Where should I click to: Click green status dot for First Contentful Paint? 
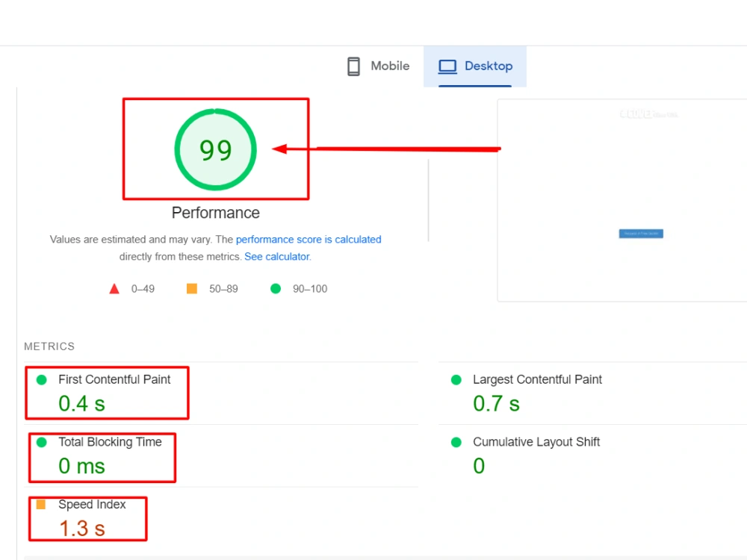(x=41, y=379)
